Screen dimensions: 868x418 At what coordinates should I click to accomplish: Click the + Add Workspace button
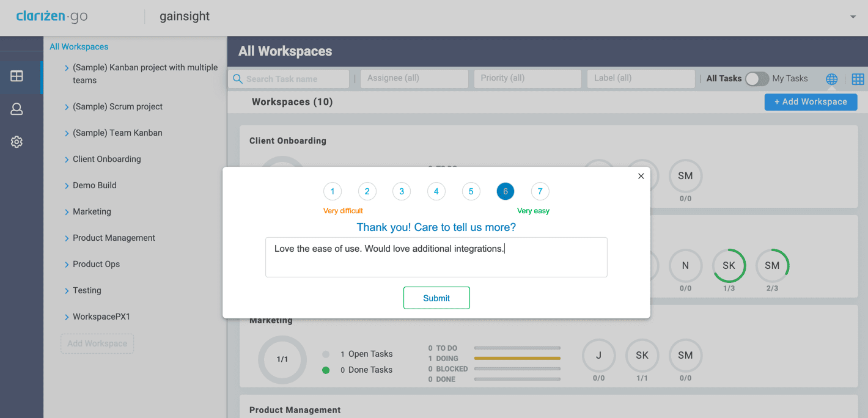[x=811, y=102]
